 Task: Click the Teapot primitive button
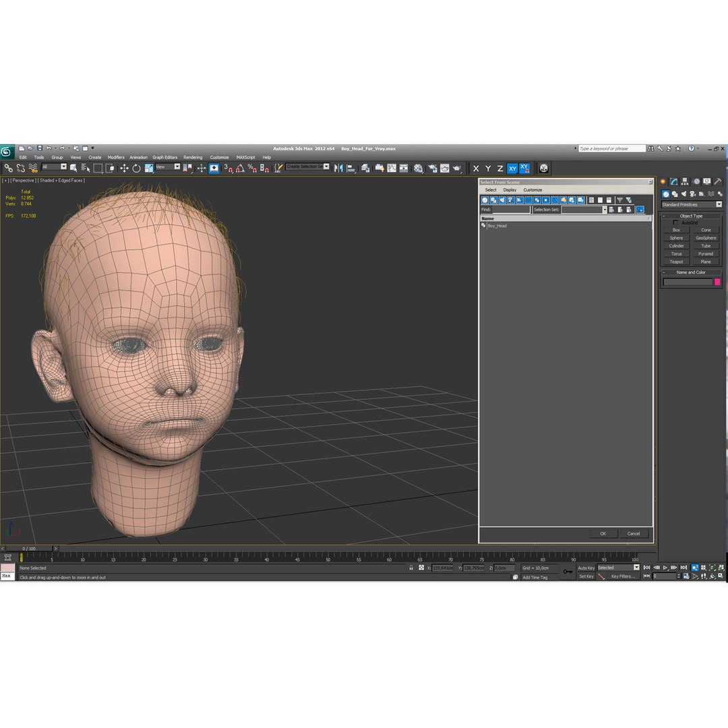click(x=677, y=262)
